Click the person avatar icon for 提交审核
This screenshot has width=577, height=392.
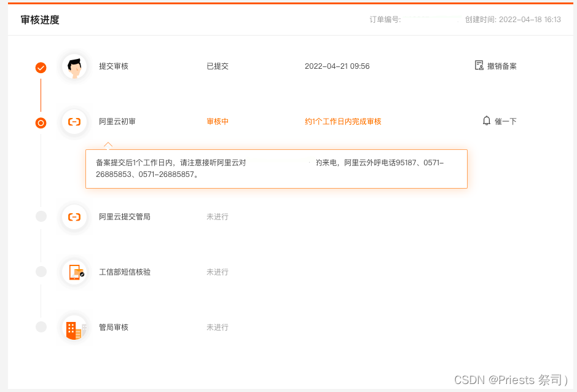[x=74, y=66]
